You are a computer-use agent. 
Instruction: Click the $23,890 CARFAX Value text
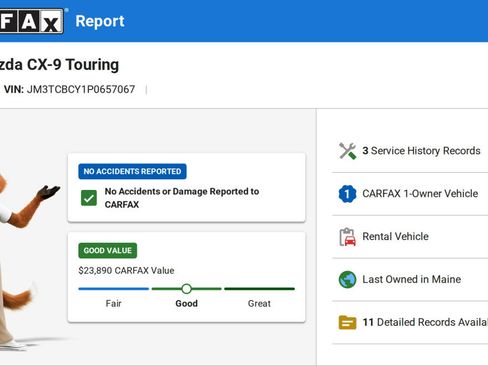tap(126, 270)
